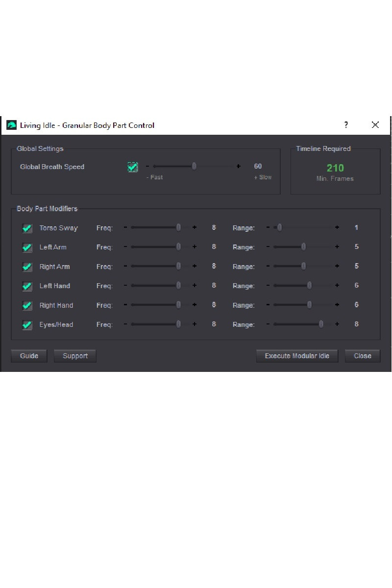Click the Eyes/Head label
392x588 pixels.
pyautogui.click(x=56, y=324)
